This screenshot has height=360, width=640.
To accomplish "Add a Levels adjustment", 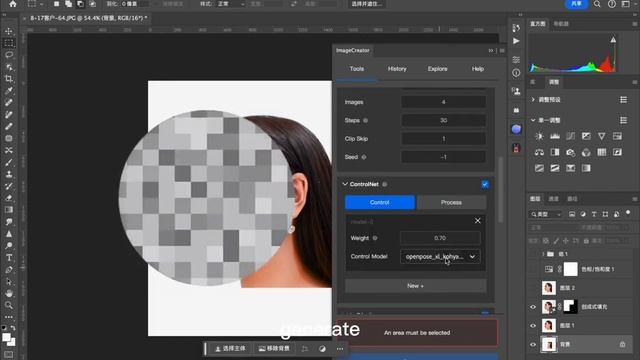I will [555, 136].
